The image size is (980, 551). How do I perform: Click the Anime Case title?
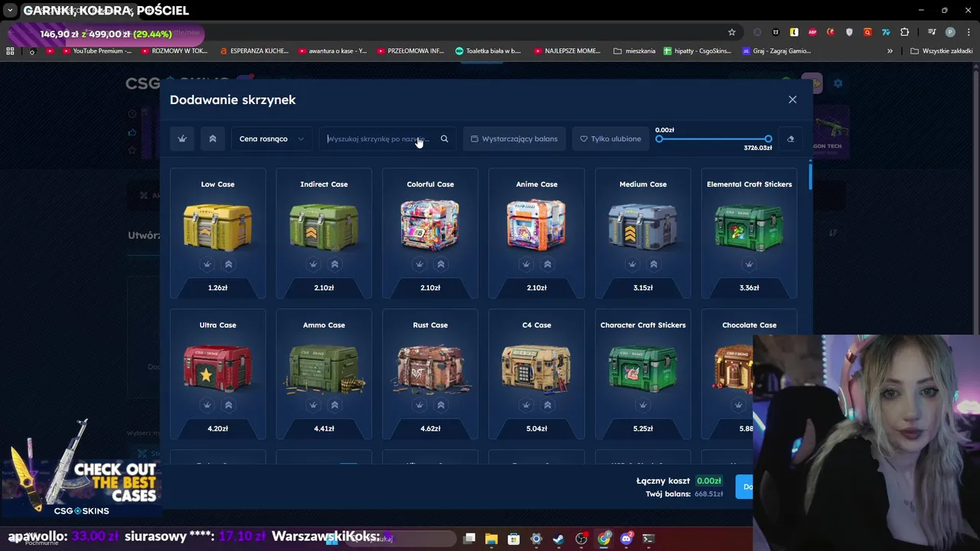coord(537,184)
